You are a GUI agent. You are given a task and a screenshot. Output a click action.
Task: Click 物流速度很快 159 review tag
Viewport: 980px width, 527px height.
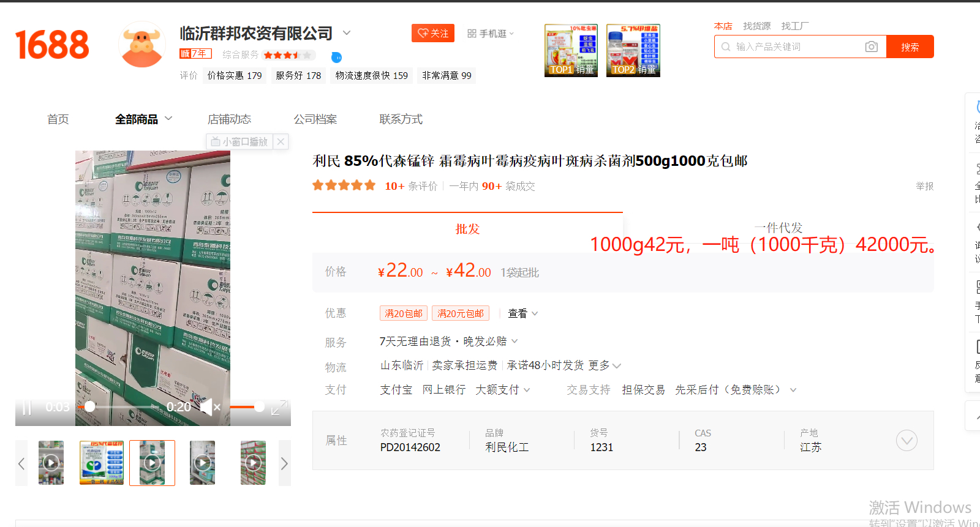(x=371, y=75)
